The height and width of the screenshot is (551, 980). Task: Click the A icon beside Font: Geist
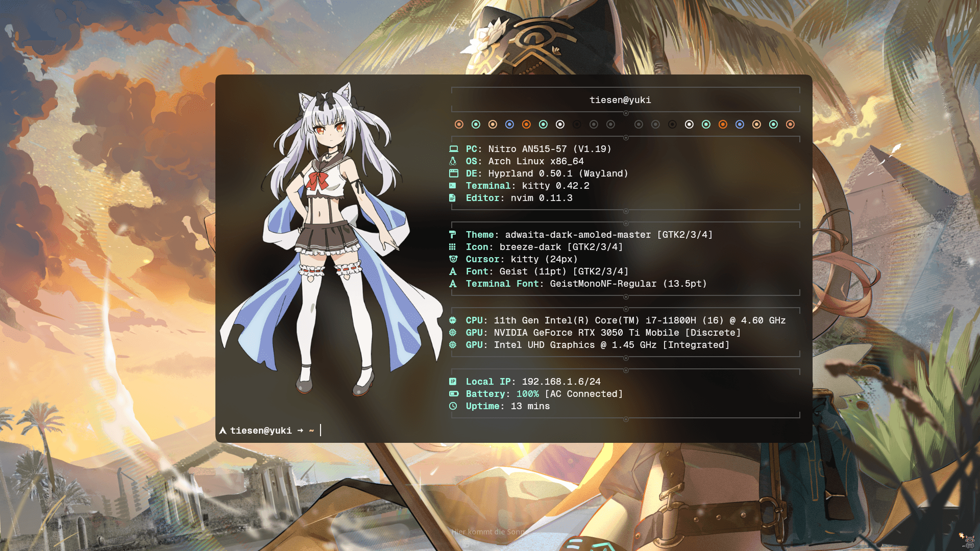(453, 271)
